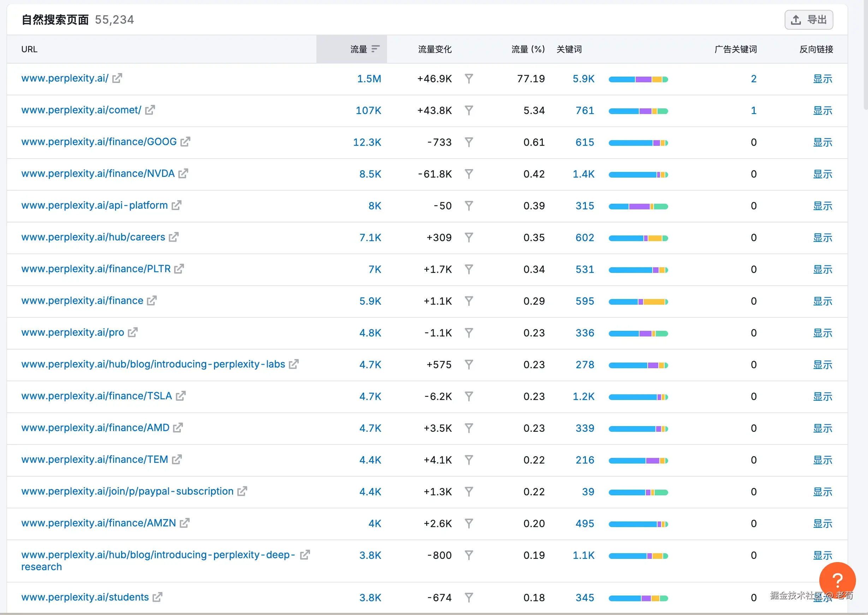Screen dimensions: 868x615
Task: Open external link icon for comet page
Action: (x=150, y=110)
